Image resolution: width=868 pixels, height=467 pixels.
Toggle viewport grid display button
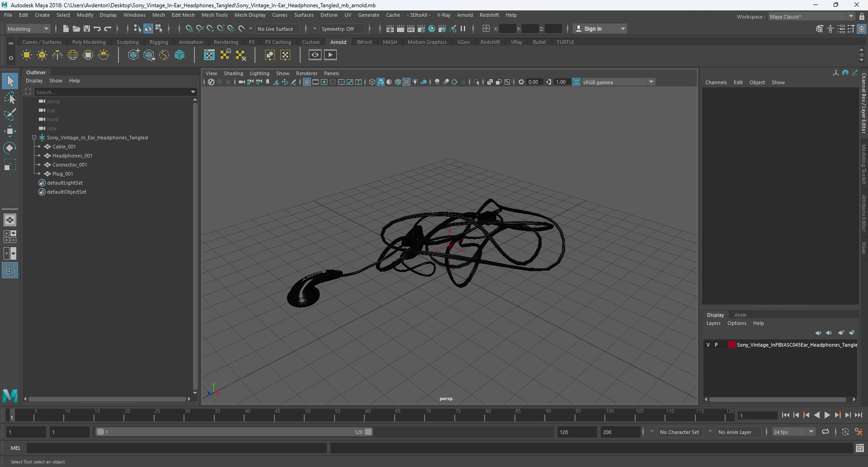[x=307, y=82]
